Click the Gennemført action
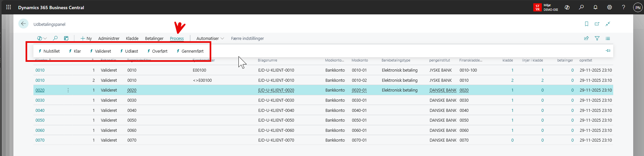 click(190, 51)
